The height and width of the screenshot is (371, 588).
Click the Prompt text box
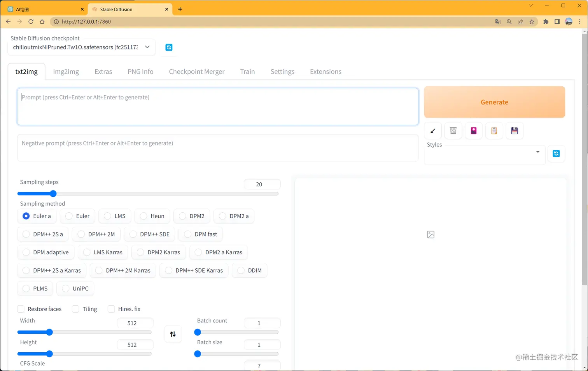coord(218,107)
